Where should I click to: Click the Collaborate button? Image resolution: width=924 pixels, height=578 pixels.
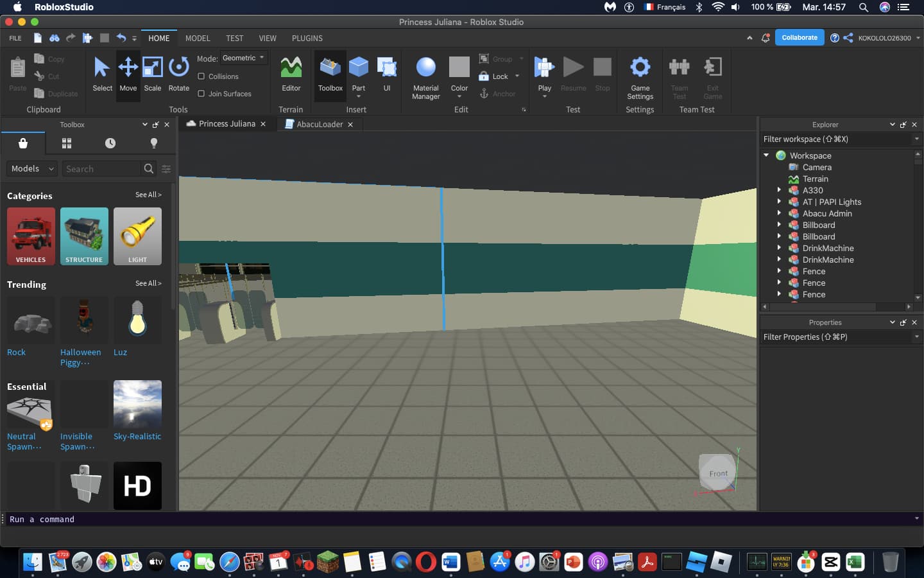800,38
